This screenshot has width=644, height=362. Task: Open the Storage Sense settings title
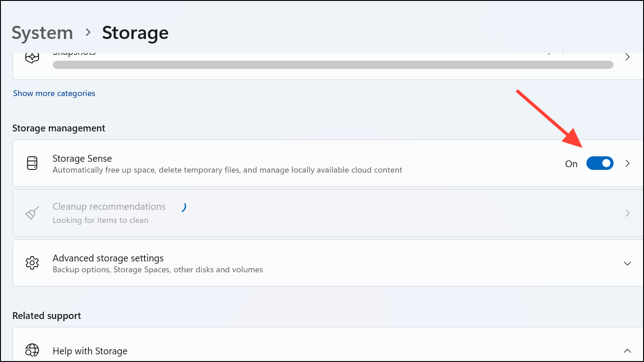[x=82, y=159]
